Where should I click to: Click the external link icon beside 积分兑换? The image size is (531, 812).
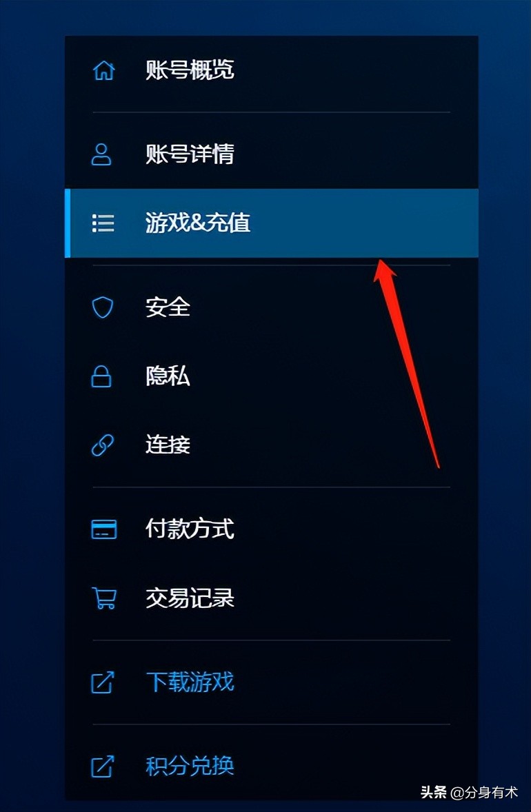[x=102, y=767]
